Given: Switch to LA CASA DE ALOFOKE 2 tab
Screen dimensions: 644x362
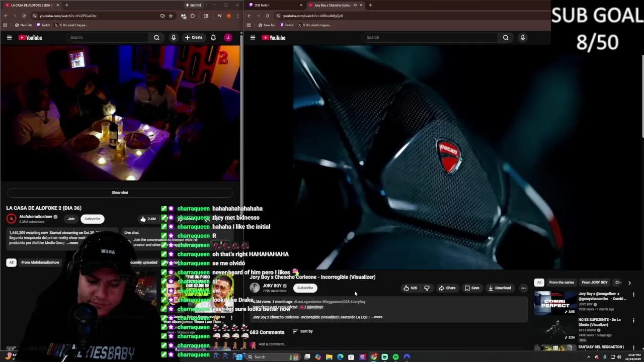Looking at the screenshot, I should [31, 5].
